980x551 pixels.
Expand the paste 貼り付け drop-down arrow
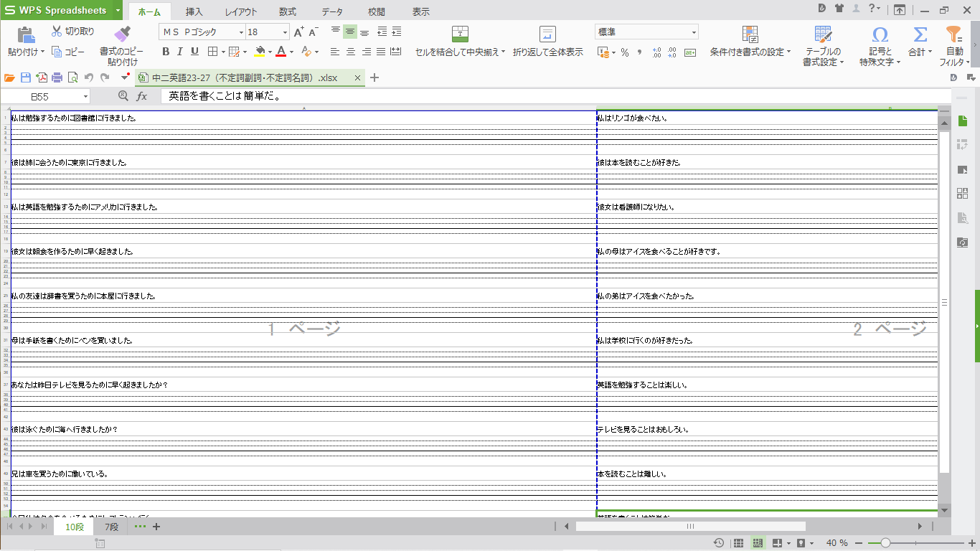43,52
